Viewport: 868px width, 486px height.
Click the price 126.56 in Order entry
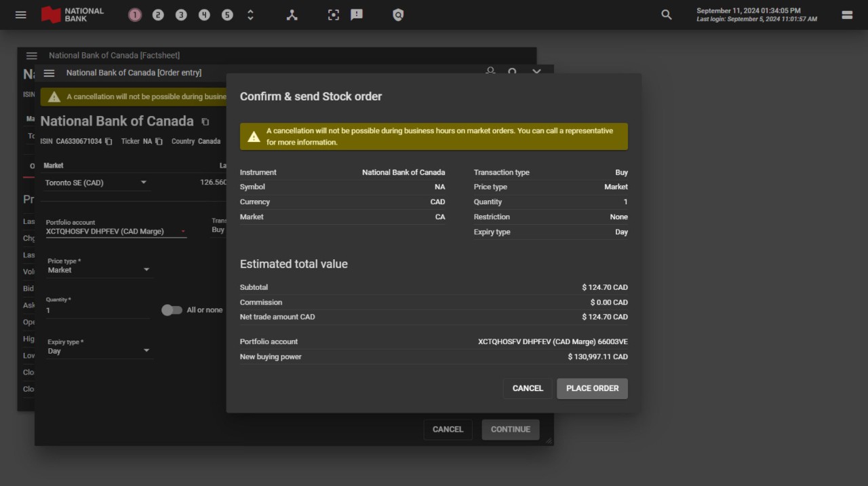213,182
